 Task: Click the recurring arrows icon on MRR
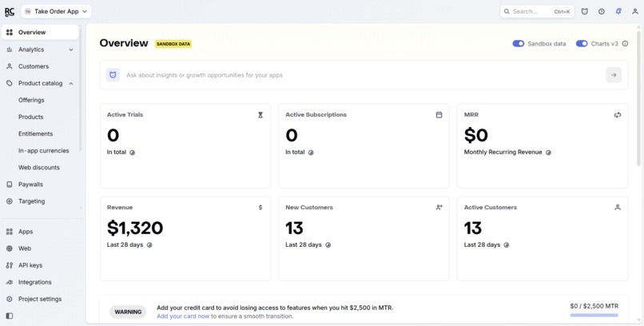tap(618, 115)
